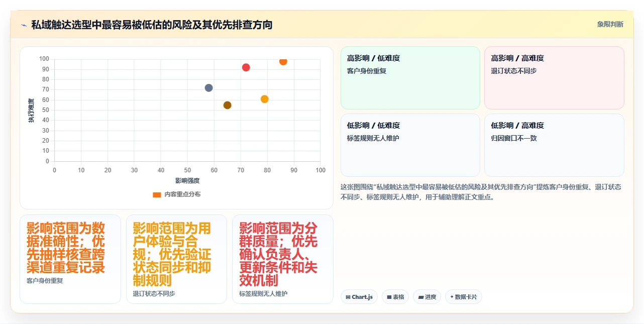Click the 内容重点分布 legend text

coord(182,194)
